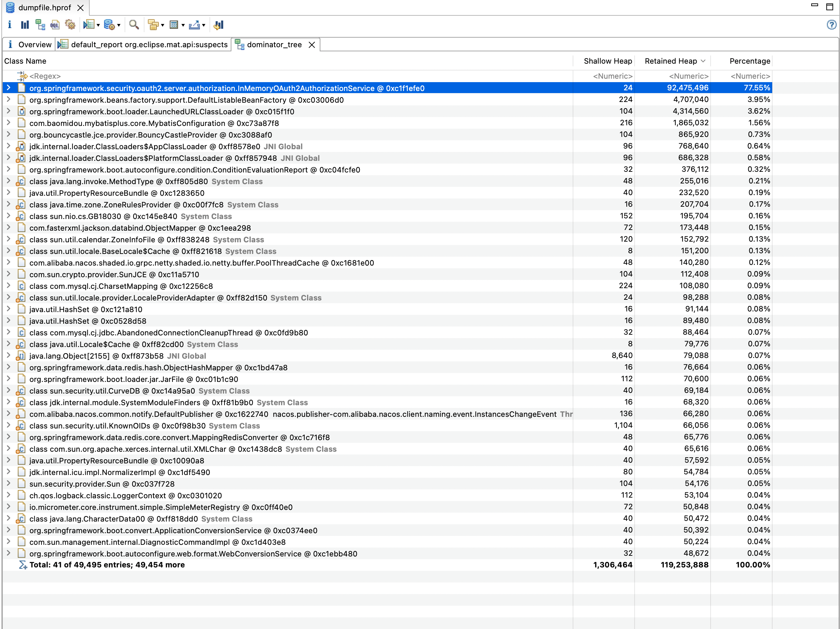The image size is (840, 629).
Task: Expand InMemoryOAuth2AuthorizationService tree row
Action: [8, 88]
